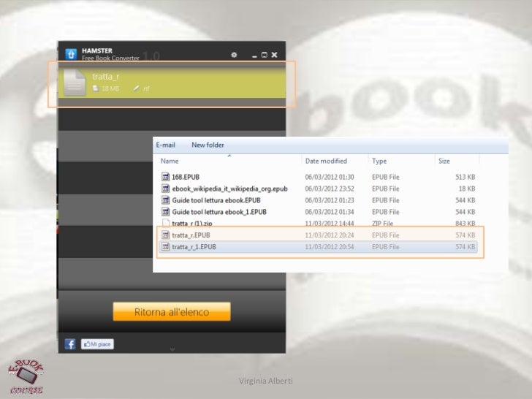Select ebook_wikipedia_it_wikipedia_org.epub file name
The height and width of the screenshot is (399, 532).
click(x=229, y=189)
